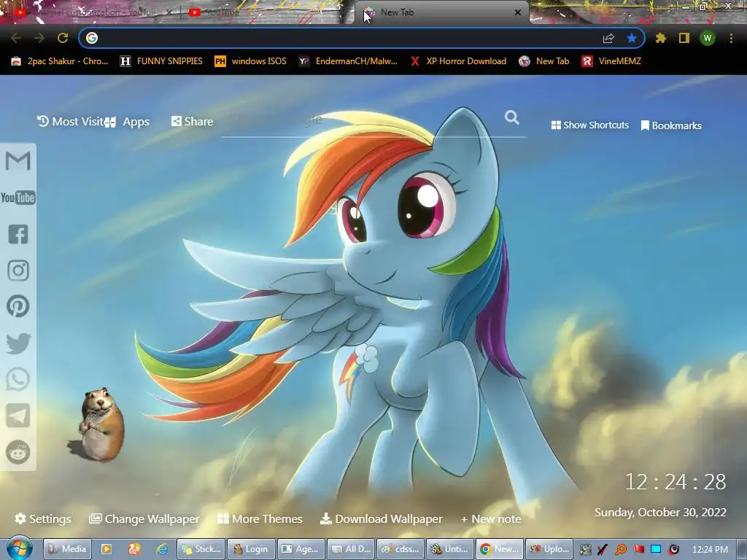The width and height of the screenshot is (747, 560).
Task: Switch to Age... taskbar window
Action: coord(301,549)
